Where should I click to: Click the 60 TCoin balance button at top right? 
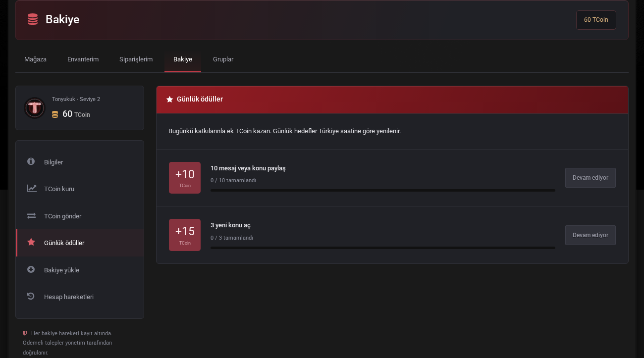596,20
